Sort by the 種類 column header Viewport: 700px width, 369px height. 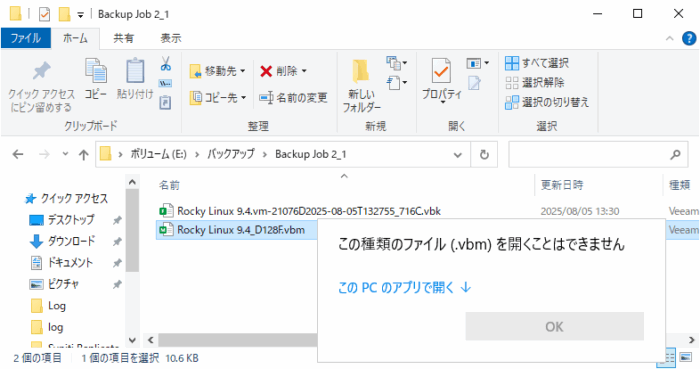679,185
